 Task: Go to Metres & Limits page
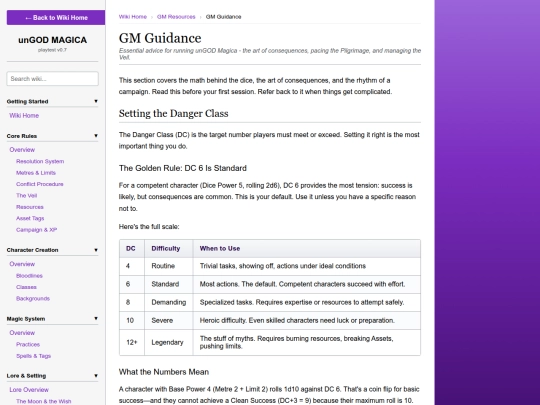[36, 173]
